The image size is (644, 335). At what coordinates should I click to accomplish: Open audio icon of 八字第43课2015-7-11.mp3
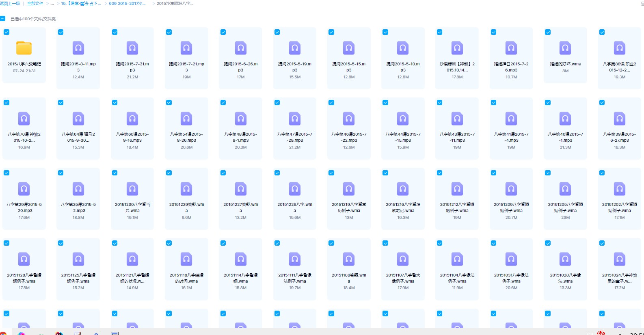(457, 119)
